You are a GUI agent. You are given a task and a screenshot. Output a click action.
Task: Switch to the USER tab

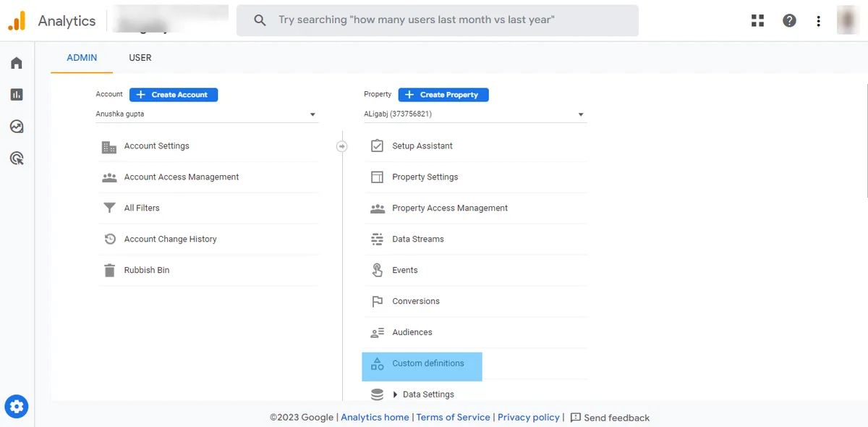140,58
